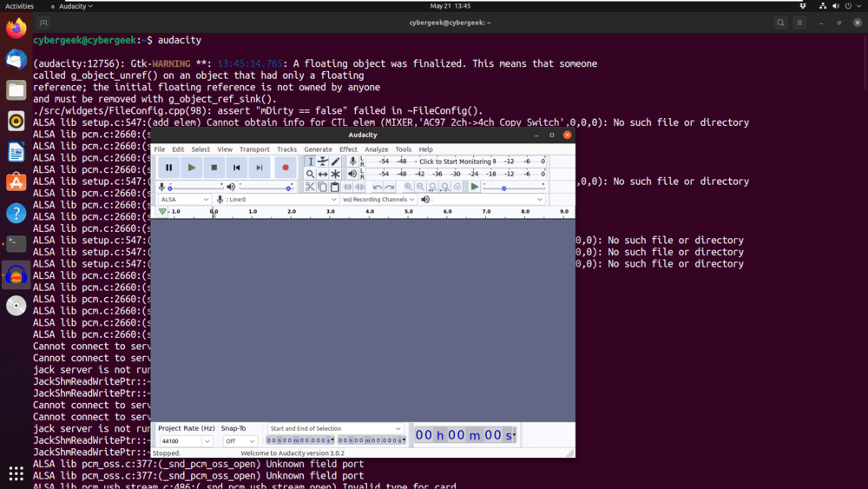The width and height of the screenshot is (868, 489).
Task: Click the Paste clipboard icon
Action: tap(335, 188)
